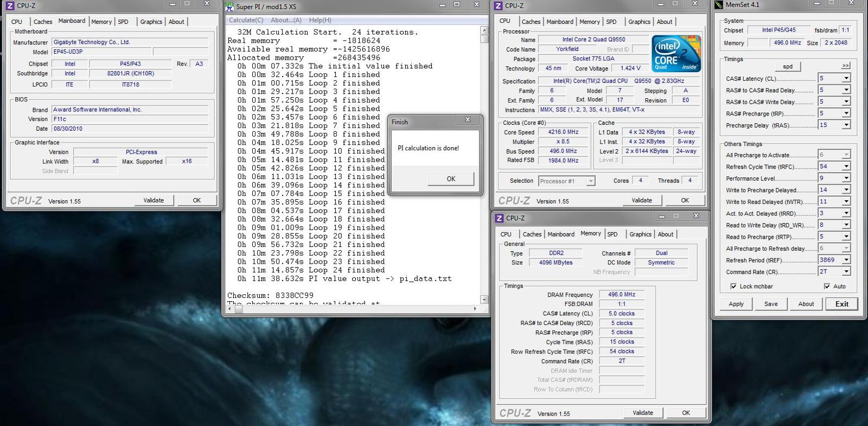Image resolution: width=868 pixels, height=426 pixels.
Task: Switch to SPD tab in Mainboard CPU-Z window
Action: coord(123,22)
